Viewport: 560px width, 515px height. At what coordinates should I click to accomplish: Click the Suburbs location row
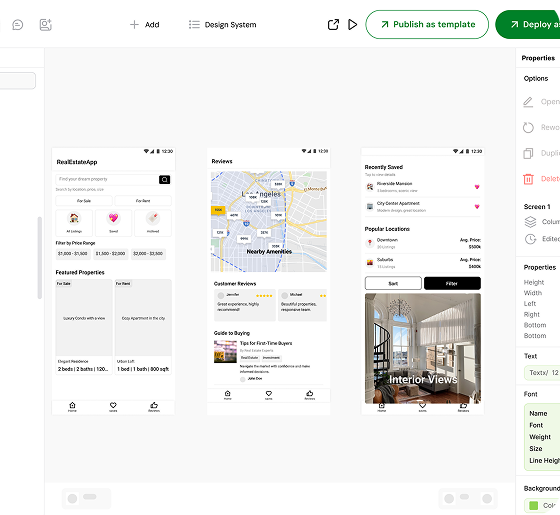423,263
